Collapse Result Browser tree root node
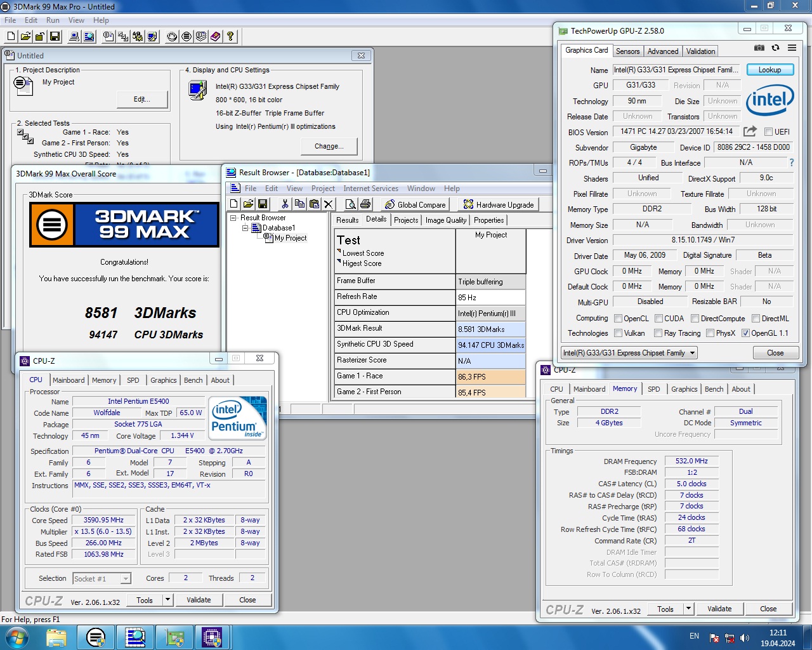 click(x=233, y=218)
